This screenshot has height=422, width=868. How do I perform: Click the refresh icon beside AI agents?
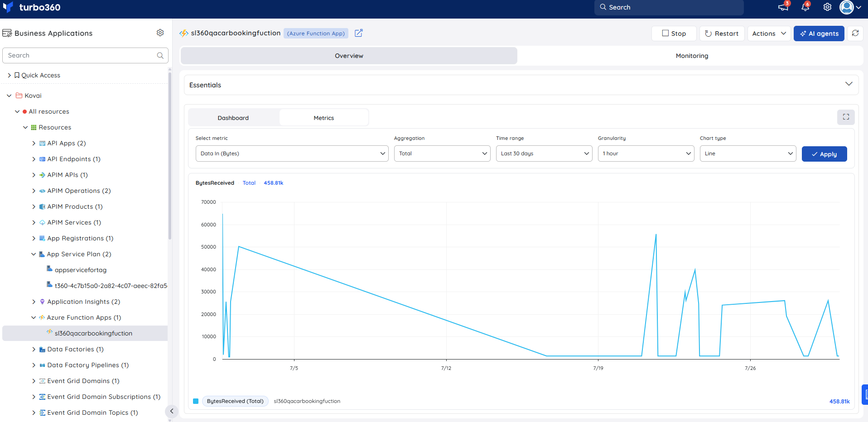click(x=855, y=33)
